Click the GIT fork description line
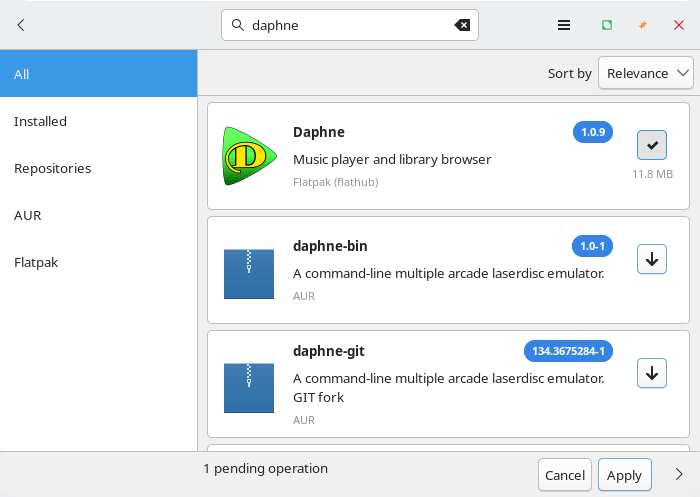 click(x=318, y=397)
